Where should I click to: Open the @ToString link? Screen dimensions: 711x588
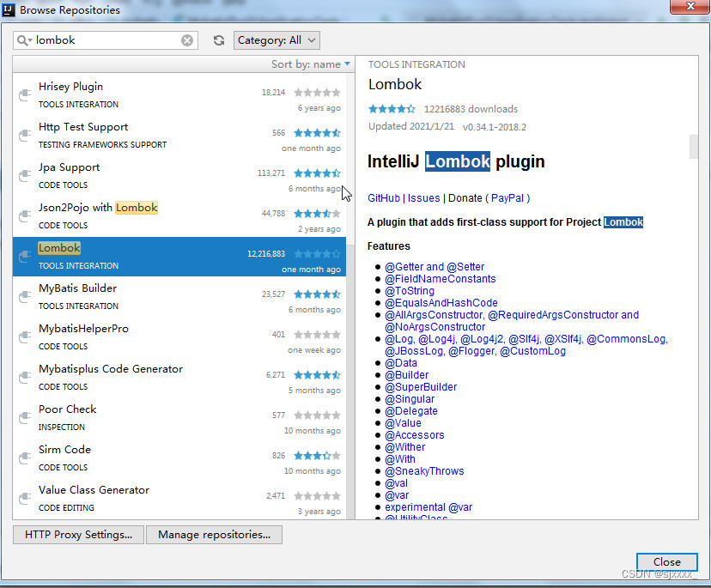(x=410, y=291)
